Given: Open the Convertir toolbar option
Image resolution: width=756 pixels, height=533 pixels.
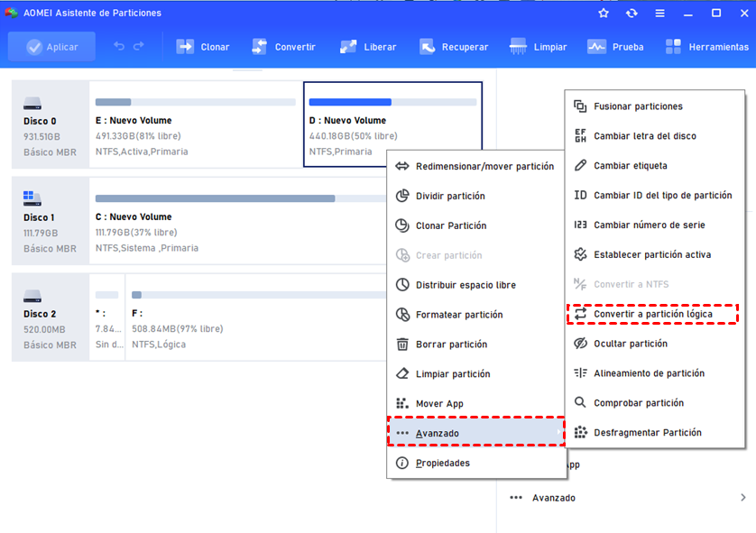Looking at the screenshot, I should tap(283, 47).
